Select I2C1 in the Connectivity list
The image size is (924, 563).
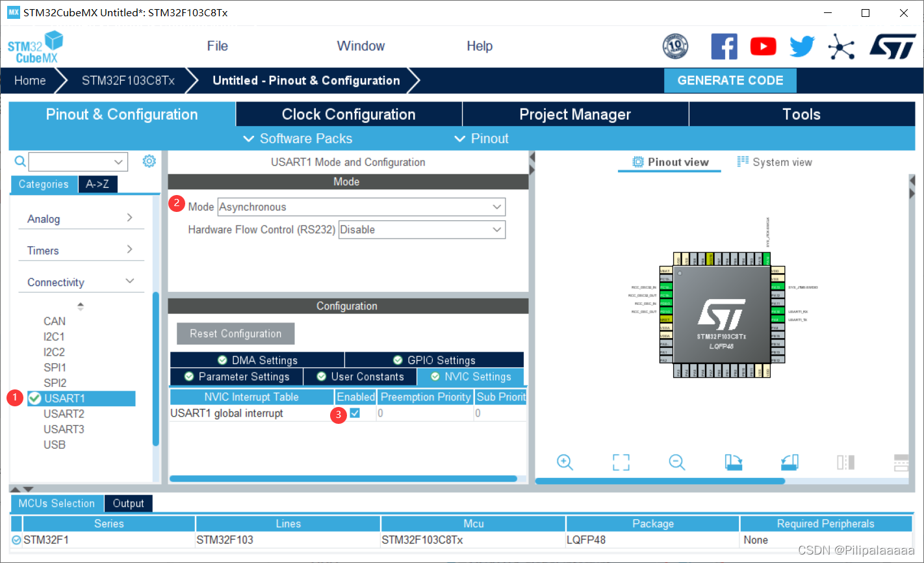[x=54, y=337]
